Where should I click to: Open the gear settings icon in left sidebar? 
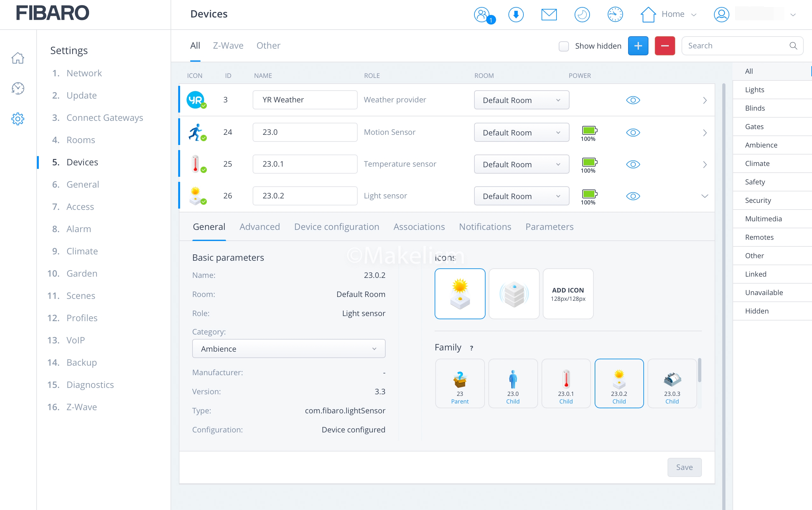click(18, 119)
